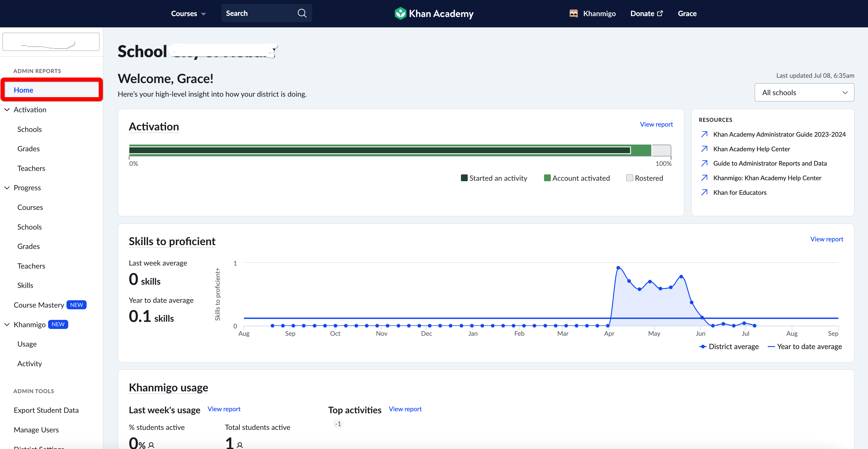Click the search magnifier icon
868x449 pixels.
[302, 13]
